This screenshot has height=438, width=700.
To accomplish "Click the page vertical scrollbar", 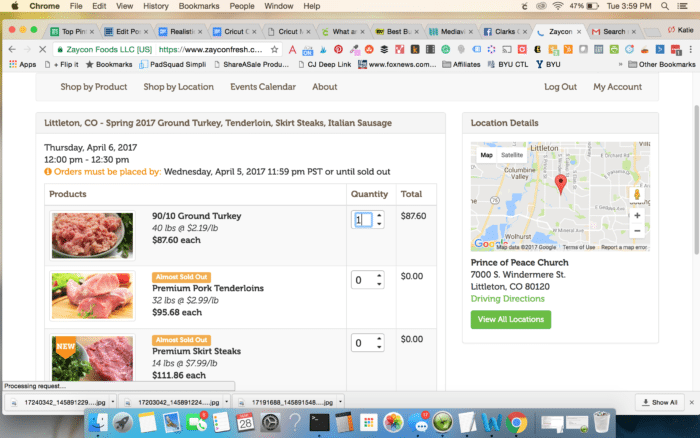I will point(696,180).
